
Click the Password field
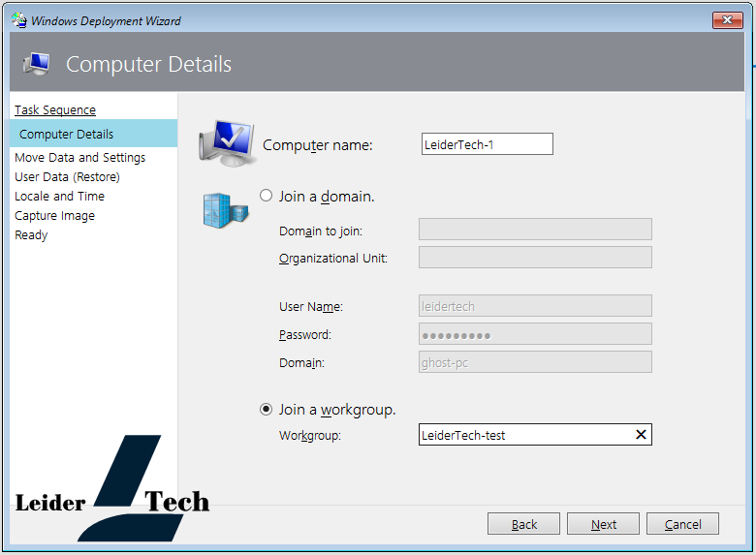pyautogui.click(x=535, y=334)
